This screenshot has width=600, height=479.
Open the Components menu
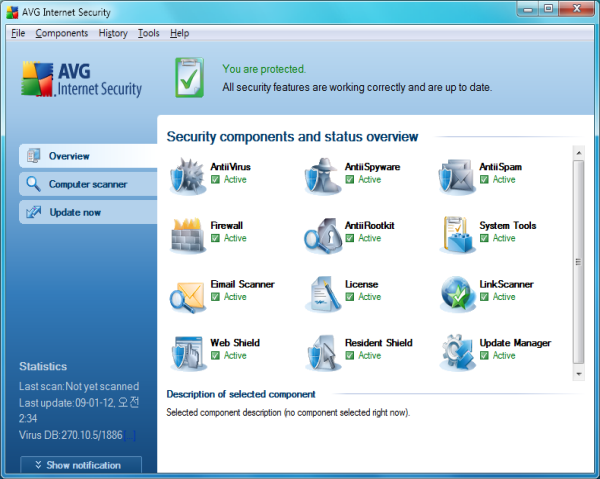[62, 33]
